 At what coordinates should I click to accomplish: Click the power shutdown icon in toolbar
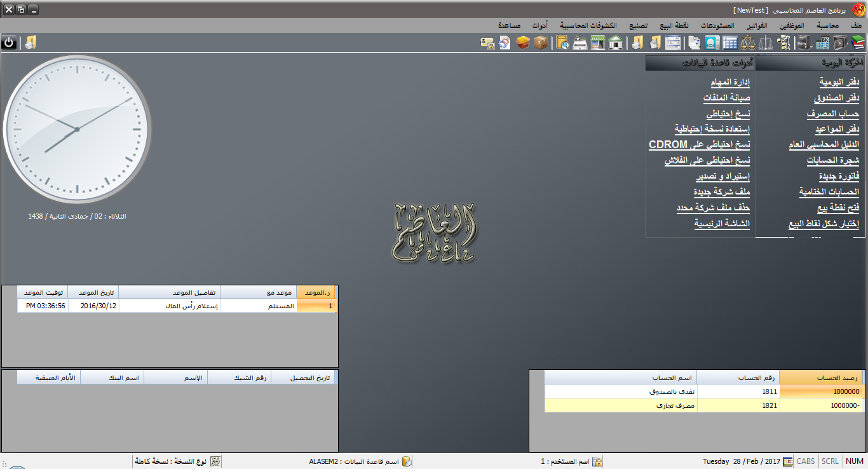click(9, 43)
